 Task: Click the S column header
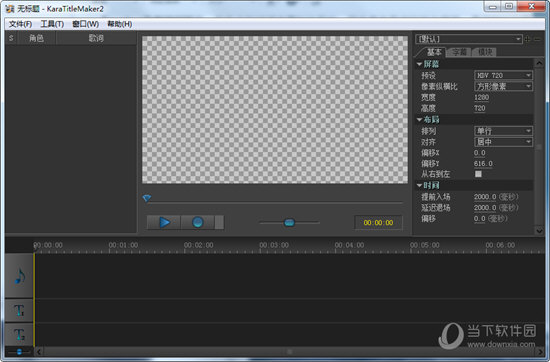tap(11, 38)
